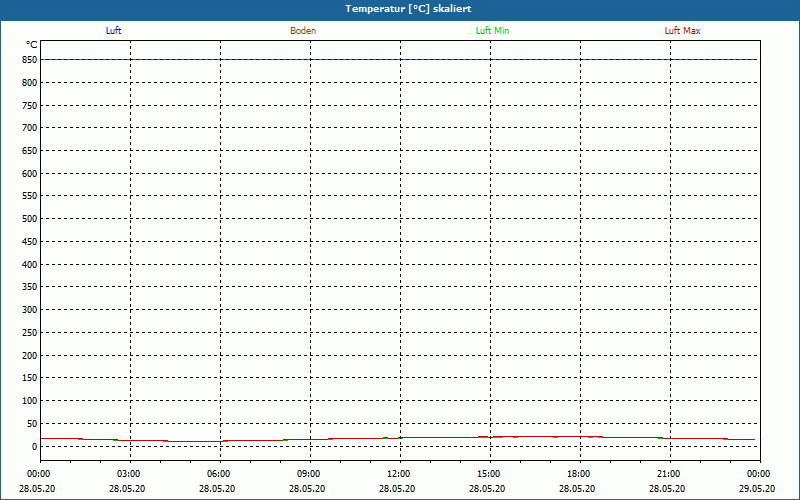Click the 0 value on the y-axis
800x500 pixels.
pyautogui.click(x=34, y=446)
